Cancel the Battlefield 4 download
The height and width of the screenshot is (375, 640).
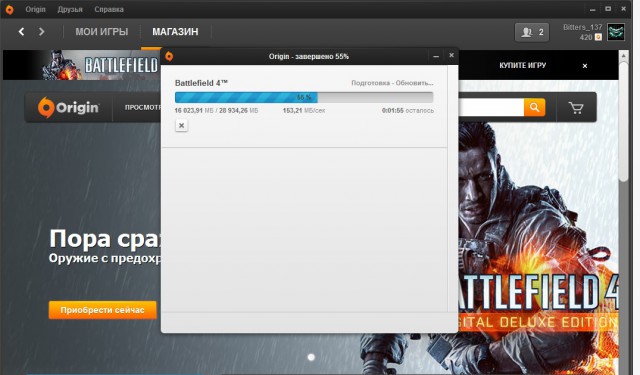tap(182, 125)
